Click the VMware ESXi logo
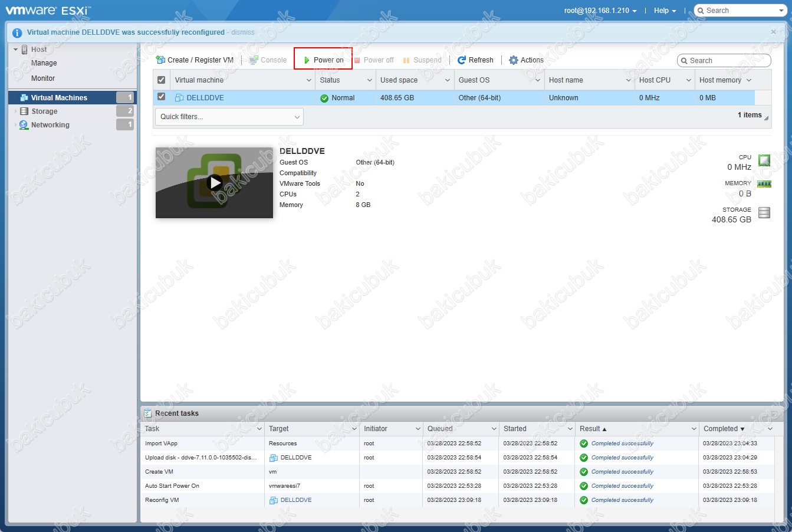The width and height of the screenshot is (792, 532). pyautogui.click(x=48, y=10)
